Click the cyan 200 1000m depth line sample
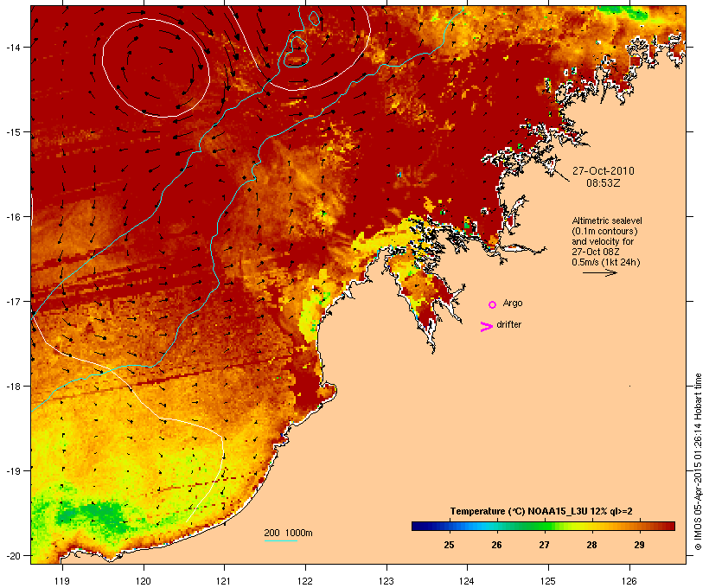This screenshot has width=709, height=588. click(x=281, y=540)
